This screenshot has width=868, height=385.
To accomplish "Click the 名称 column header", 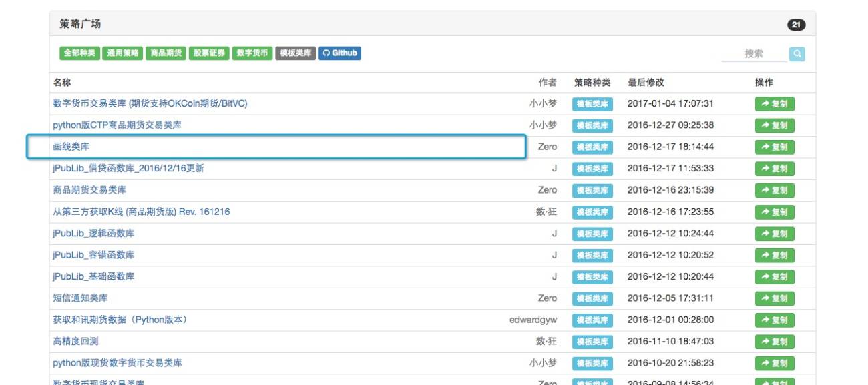I will tap(62, 83).
